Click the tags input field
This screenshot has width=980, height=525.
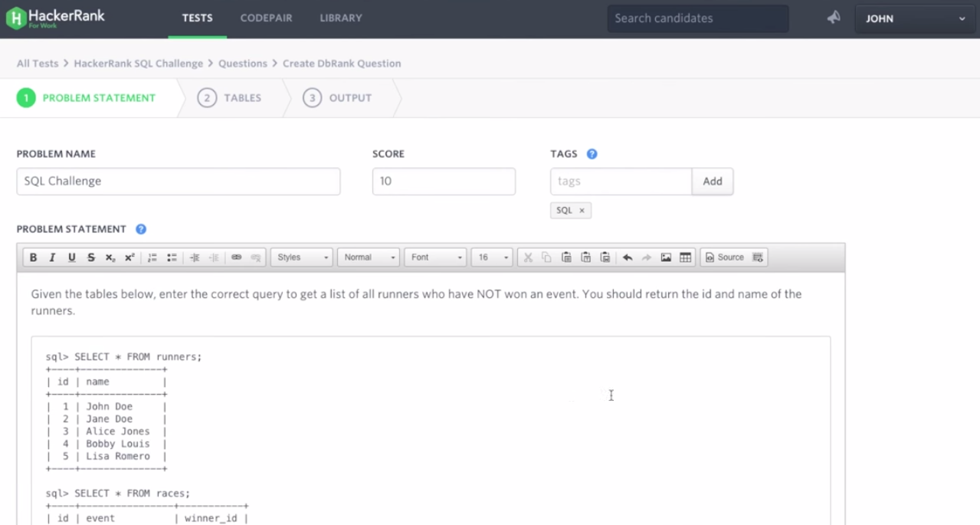[x=621, y=182]
